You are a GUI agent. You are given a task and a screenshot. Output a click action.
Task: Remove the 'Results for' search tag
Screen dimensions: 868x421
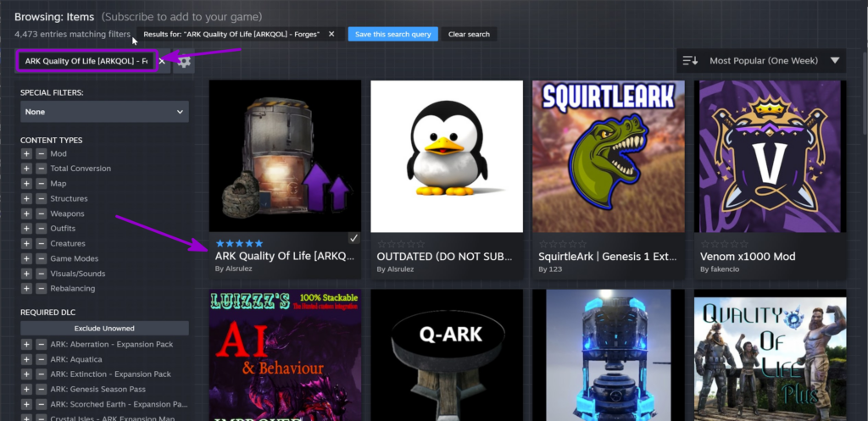(331, 34)
